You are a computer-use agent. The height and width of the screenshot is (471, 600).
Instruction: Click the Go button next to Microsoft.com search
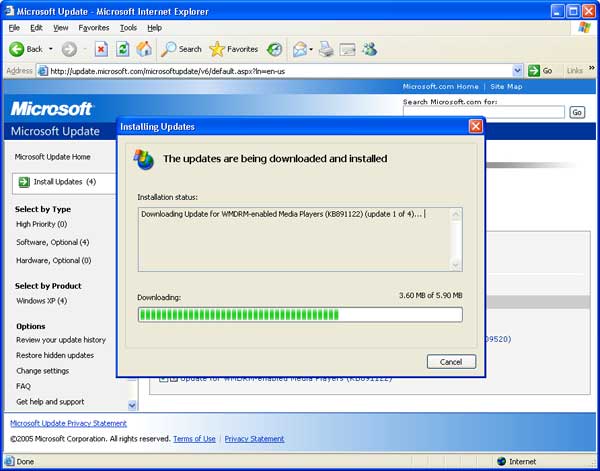pyautogui.click(x=577, y=112)
